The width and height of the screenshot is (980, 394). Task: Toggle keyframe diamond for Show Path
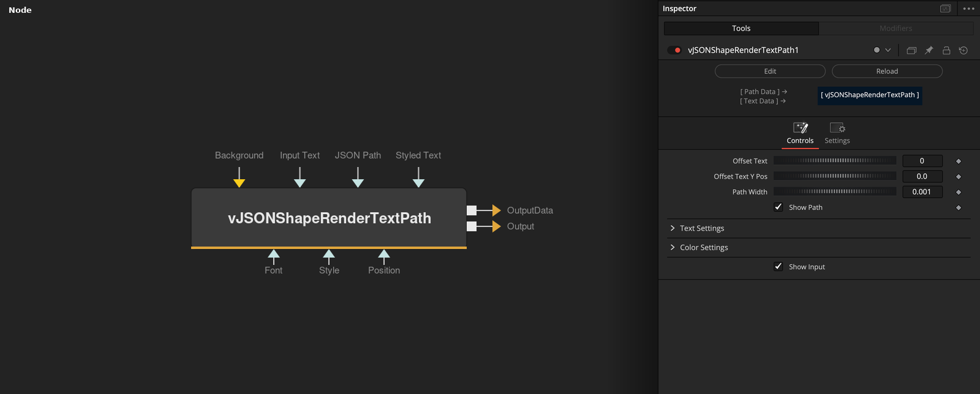coord(959,207)
